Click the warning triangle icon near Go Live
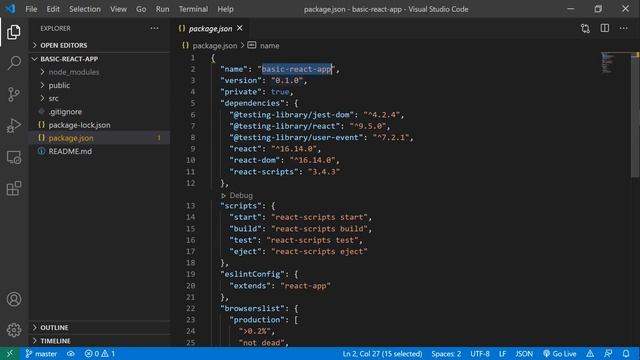The width and height of the screenshot is (640, 360). [x=590, y=353]
